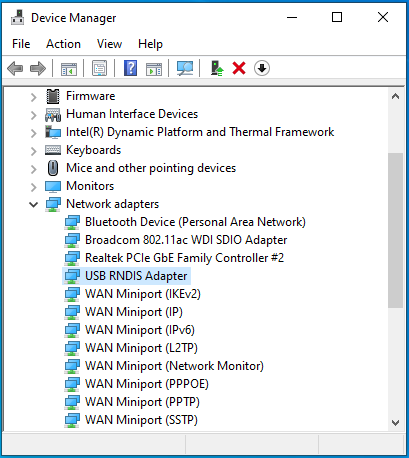
Task: Select WAN Miniport (IKEv2) entry
Action: click(x=143, y=294)
